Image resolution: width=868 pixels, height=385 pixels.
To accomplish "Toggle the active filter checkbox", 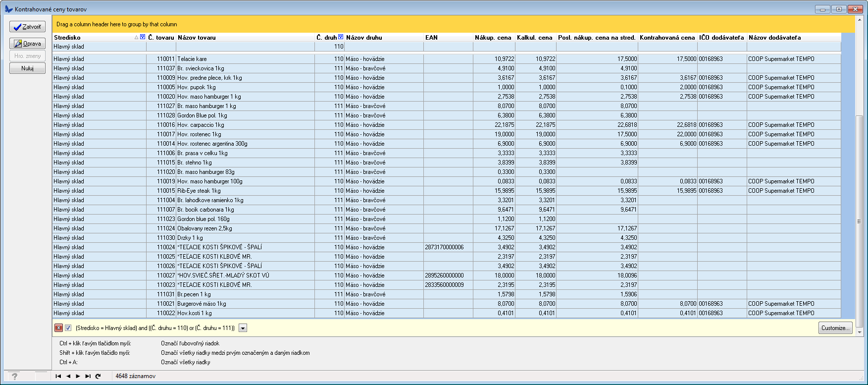I will click(68, 328).
